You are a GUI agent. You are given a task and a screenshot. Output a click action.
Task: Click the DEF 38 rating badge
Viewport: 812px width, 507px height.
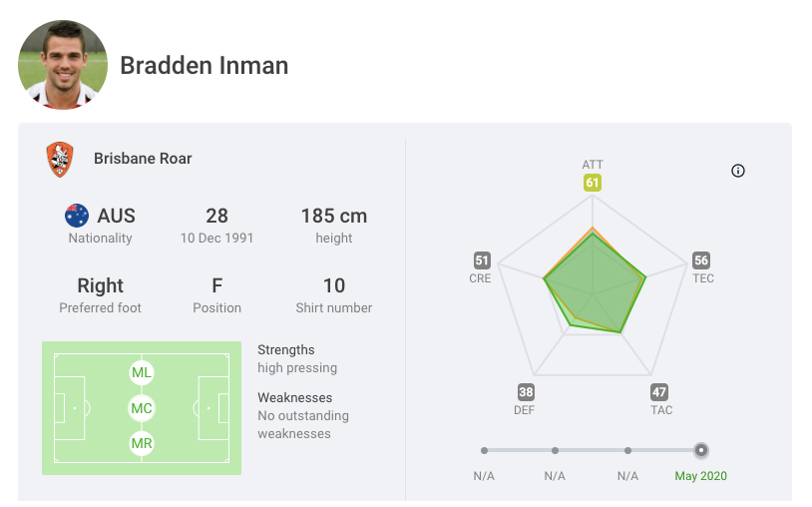[x=526, y=392]
